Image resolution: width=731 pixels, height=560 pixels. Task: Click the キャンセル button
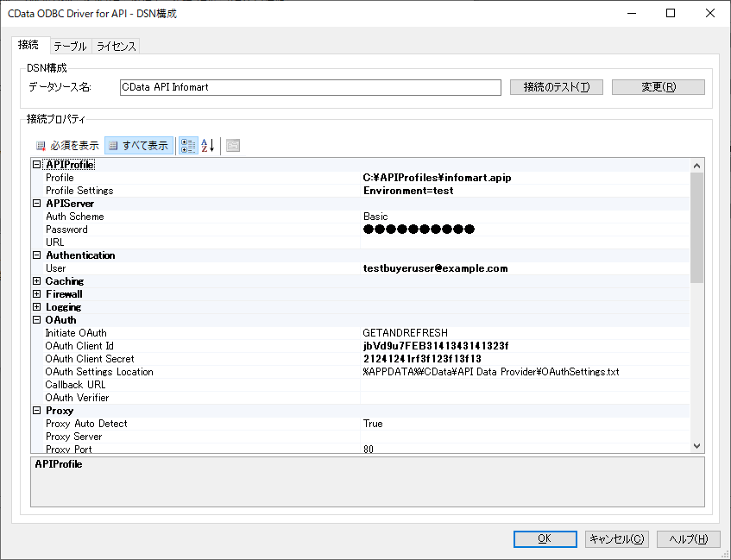click(617, 539)
